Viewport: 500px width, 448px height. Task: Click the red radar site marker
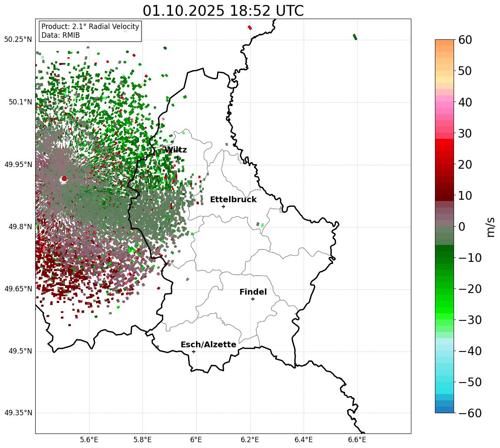[x=64, y=179]
